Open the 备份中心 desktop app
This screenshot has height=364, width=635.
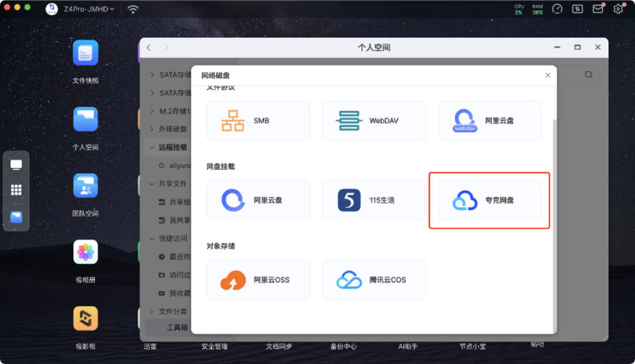click(343, 346)
